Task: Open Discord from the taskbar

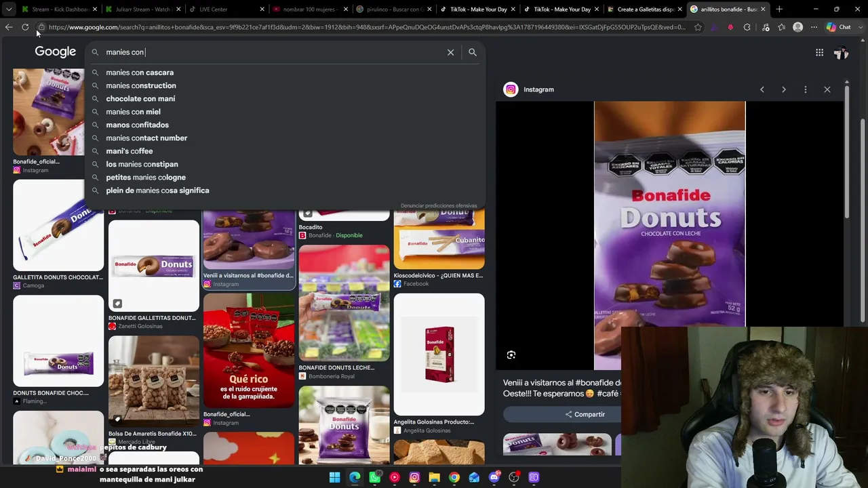Action: click(x=494, y=477)
